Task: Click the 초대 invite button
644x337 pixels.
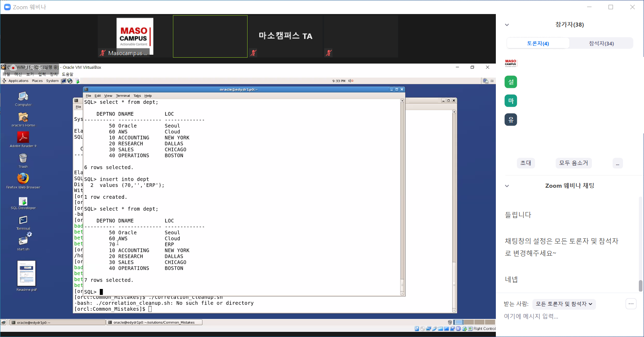Action: 525,163
